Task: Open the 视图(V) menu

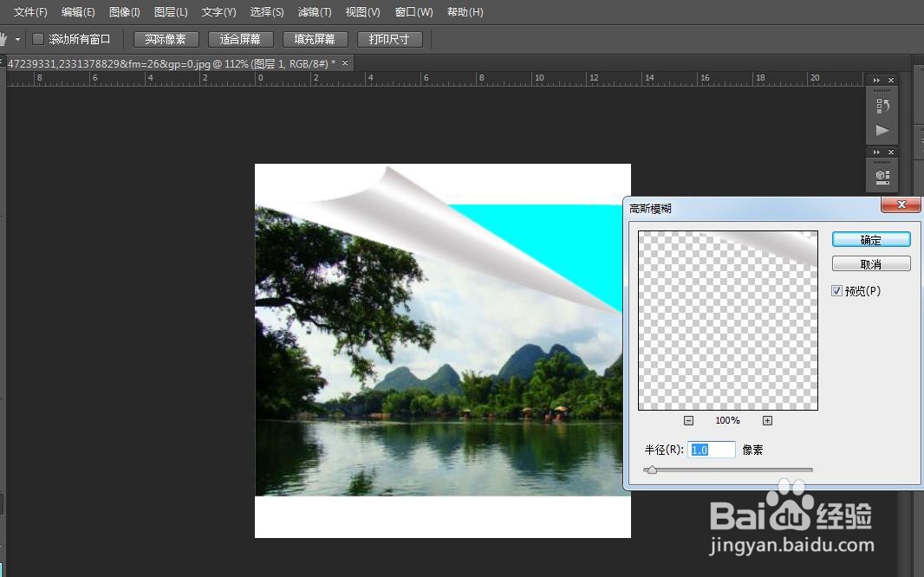Action: tap(362, 12)
